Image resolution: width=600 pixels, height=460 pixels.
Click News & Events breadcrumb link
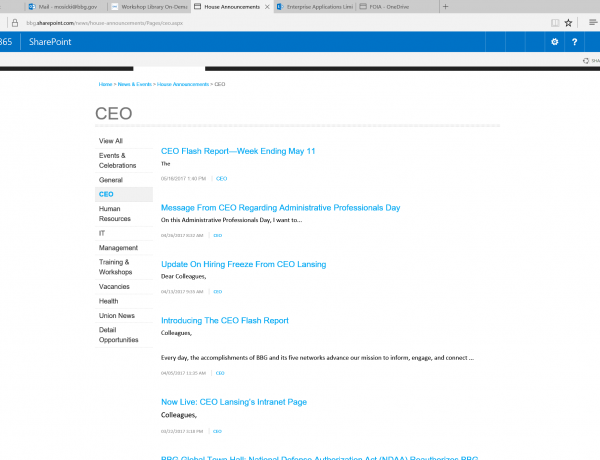coord(134,85)
